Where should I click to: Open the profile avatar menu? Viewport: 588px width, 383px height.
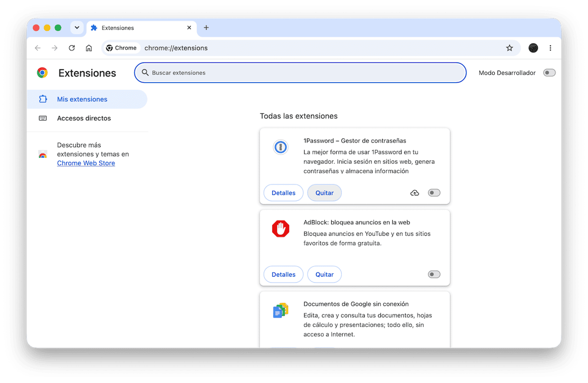(533, 48)
